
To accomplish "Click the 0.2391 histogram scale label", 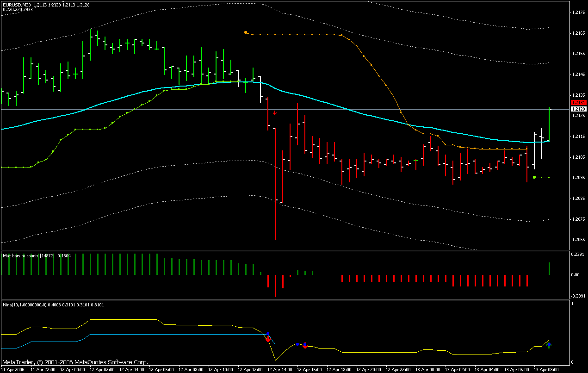I will [x=578, y=254].
